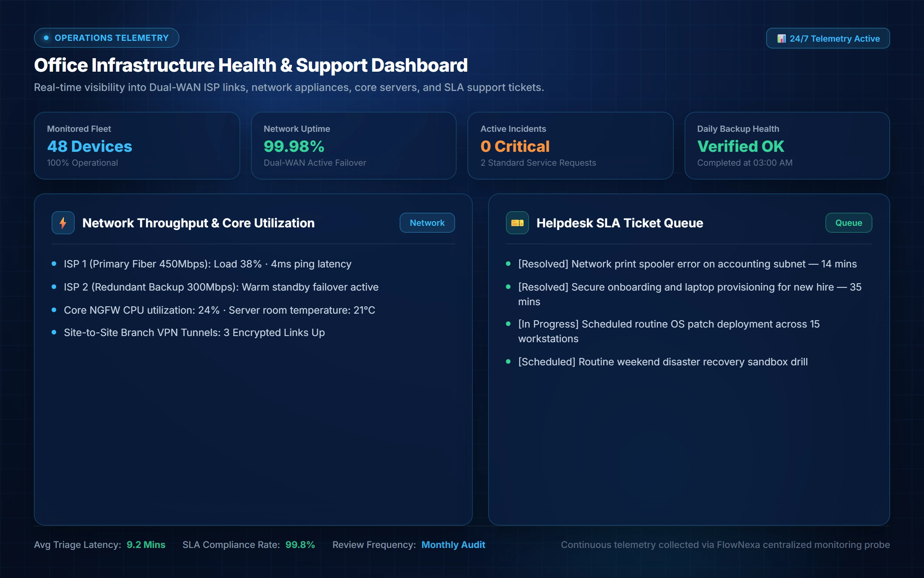Select the OPERATIONS TELEMETRY pill label
This screenshot has height=578, width=924.
coord(112,38)
